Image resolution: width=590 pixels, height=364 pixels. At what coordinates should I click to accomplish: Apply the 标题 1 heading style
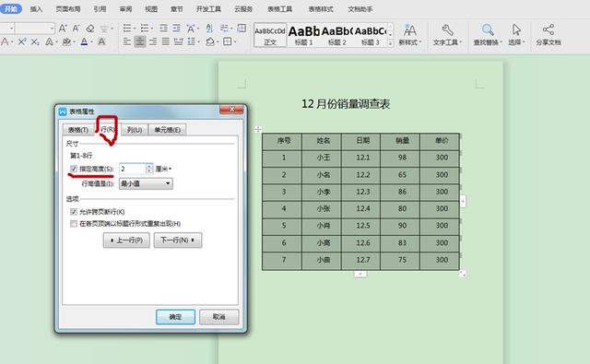pos(303,35)
